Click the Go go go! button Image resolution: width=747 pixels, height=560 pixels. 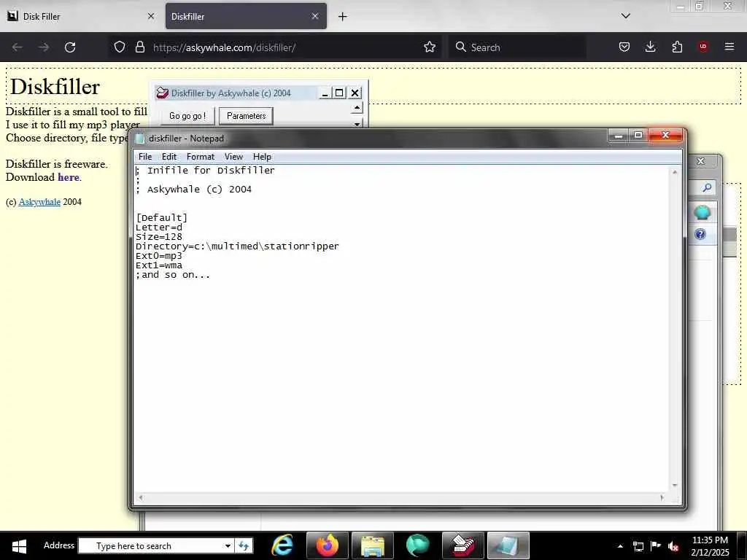click(187, 116)
